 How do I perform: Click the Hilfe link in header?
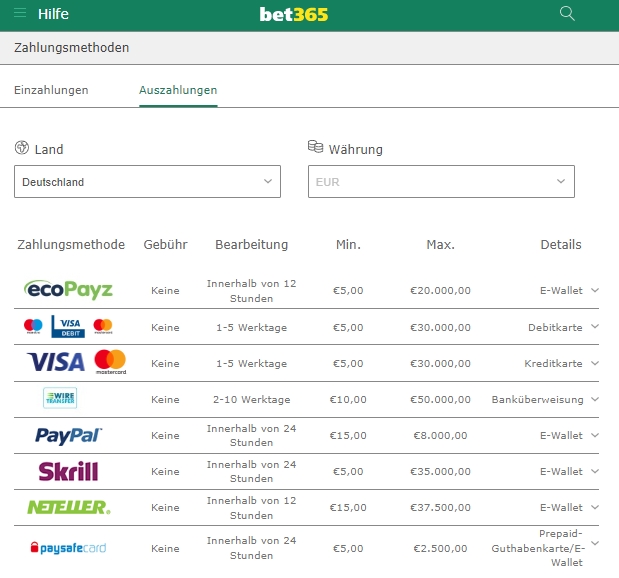tap(53, 14)
